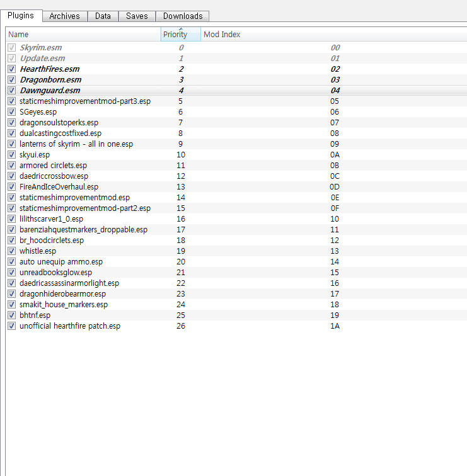
Task: Click mod index value 0D
Action: click(335, 187)
